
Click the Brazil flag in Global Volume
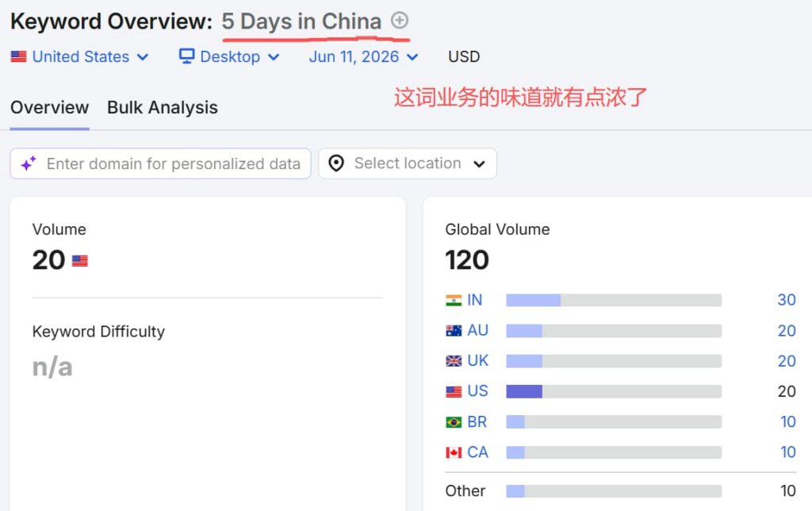tap(454, 422)
